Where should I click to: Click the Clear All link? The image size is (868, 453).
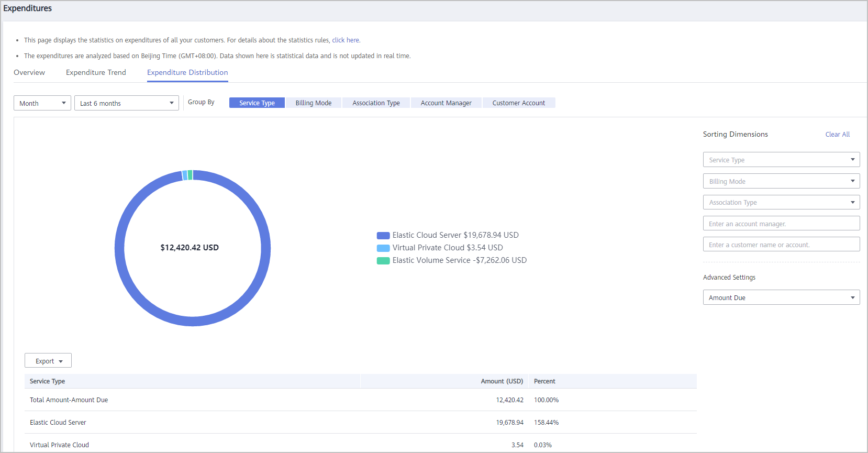837,135
